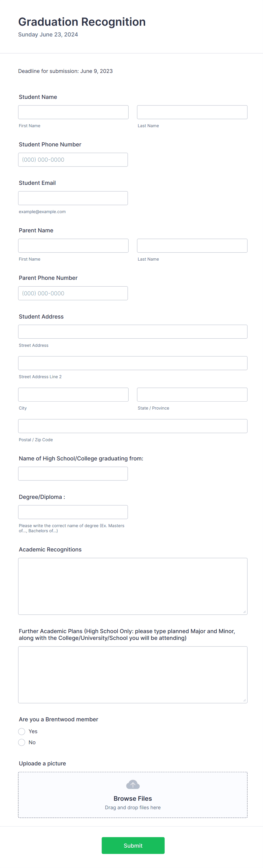Select No for Brentwood member

21,742
